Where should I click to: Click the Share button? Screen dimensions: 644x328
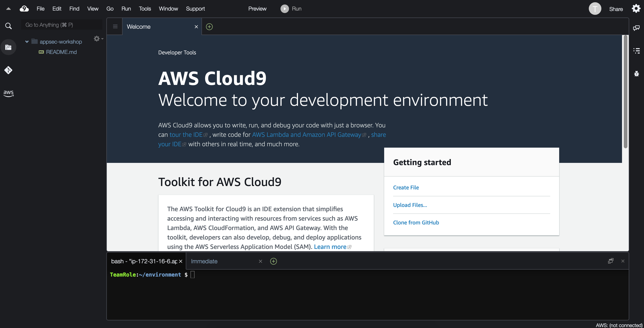point(616,9)
